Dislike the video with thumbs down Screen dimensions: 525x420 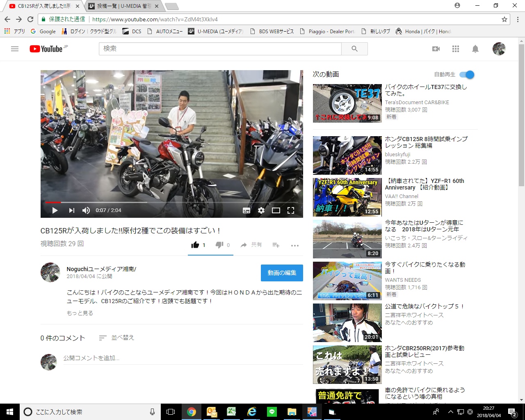(x=219, y=245)
